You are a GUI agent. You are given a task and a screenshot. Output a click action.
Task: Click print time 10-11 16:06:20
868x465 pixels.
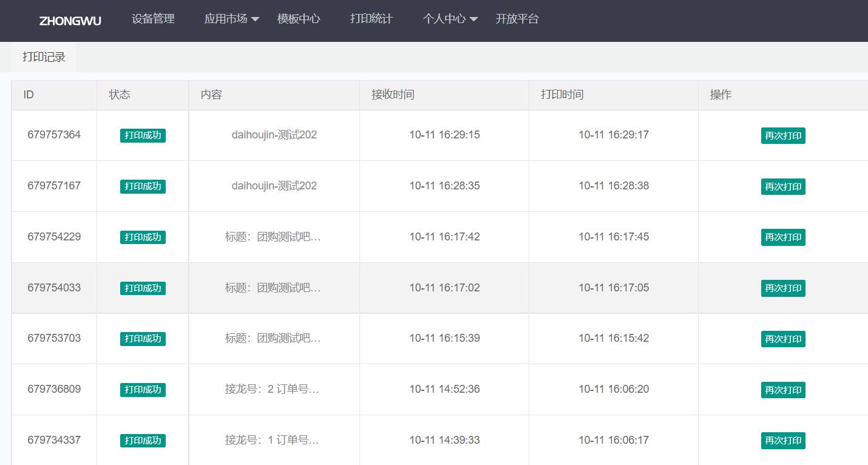(614, 389)
